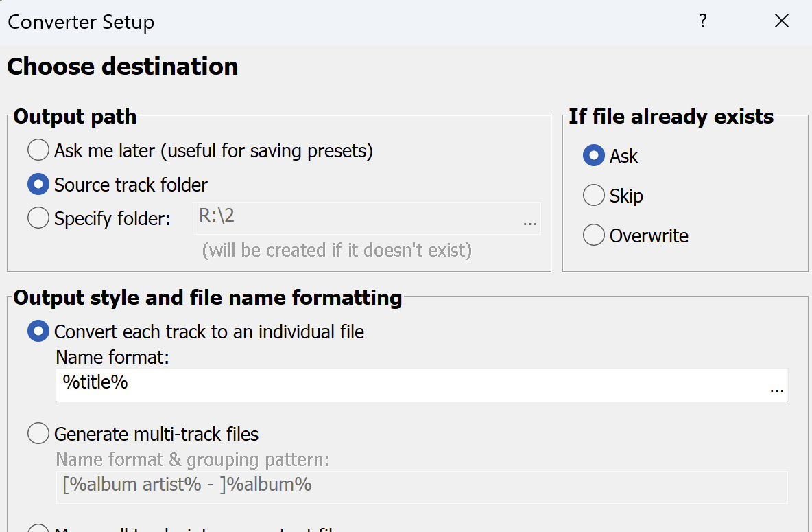Click the 'Choose destination' heading
The height and width of the screenshot is (532, 812).
click(123, 67)
